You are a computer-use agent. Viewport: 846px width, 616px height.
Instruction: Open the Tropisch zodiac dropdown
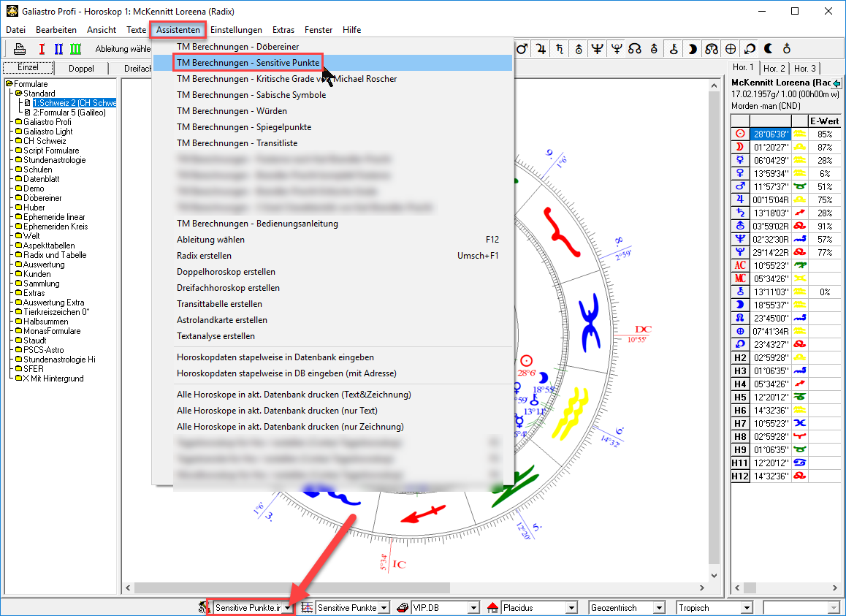tap(747, 608)
